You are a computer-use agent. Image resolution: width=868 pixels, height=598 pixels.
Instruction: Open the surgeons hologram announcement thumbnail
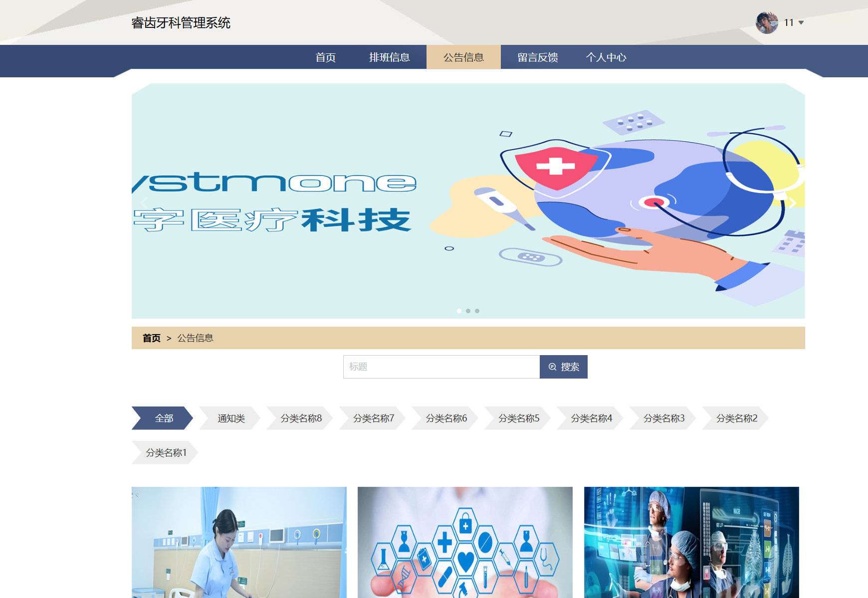[x=691, y=542]
